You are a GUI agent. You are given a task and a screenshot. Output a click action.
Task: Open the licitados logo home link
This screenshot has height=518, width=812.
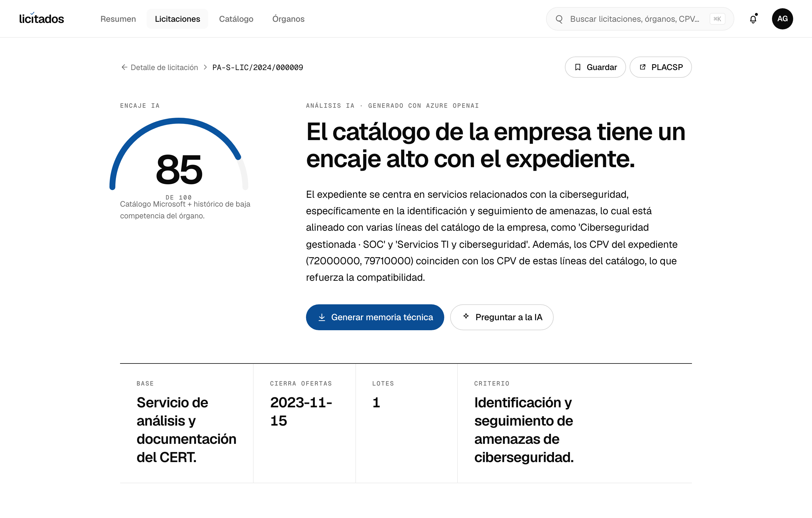pyautogui.click(x=41, y=19)
